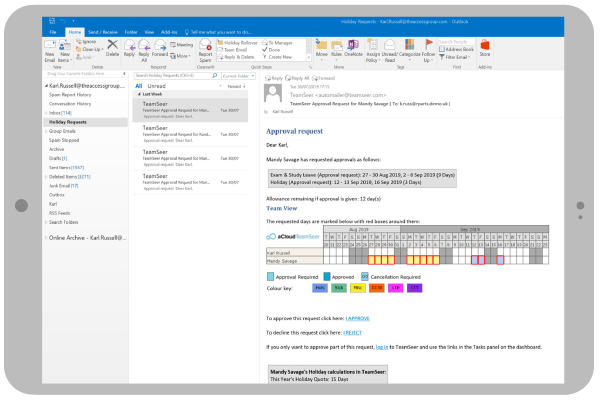Image resolution: width=600 pixels, height=400 pixels.
Task: Open the Sent Items folder
Action: point(66,168)
